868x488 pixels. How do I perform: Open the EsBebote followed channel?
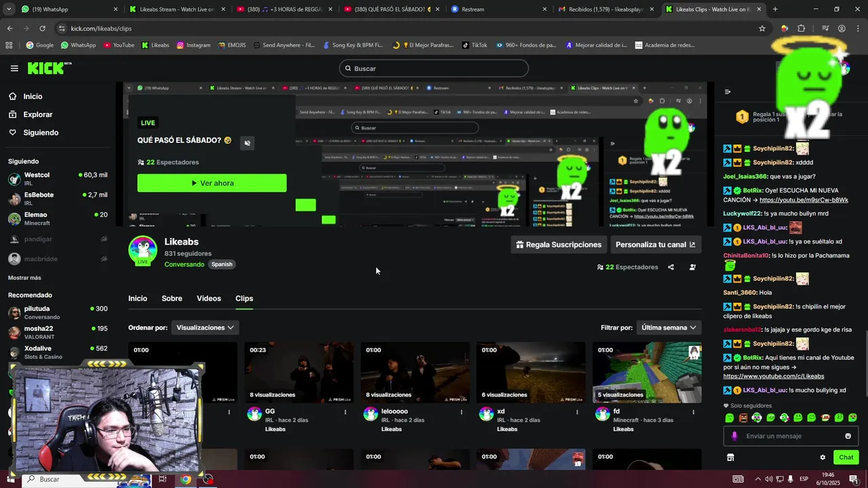tap(58, 199)
